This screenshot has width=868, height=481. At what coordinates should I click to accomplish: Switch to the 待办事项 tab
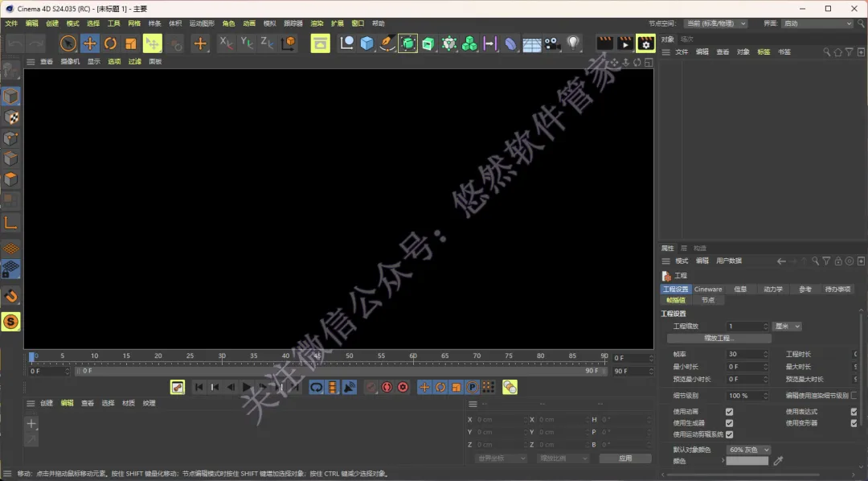837,290
